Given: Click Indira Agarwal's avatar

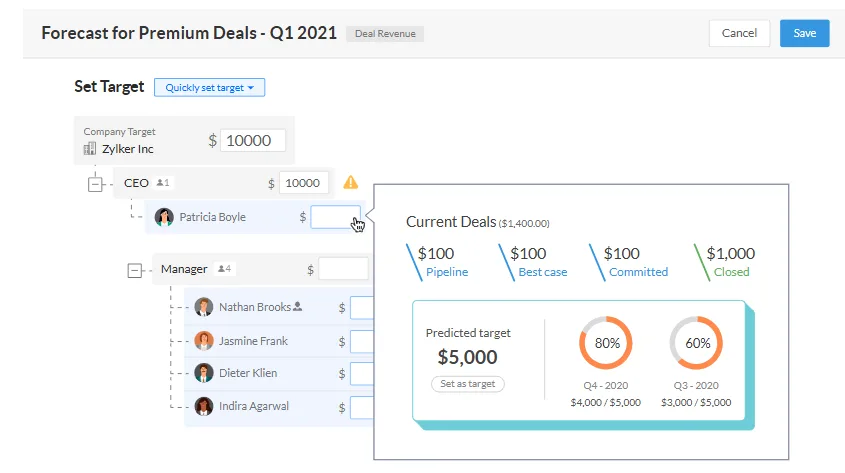Looking at the screenshot, I should [x=204, y=406].
